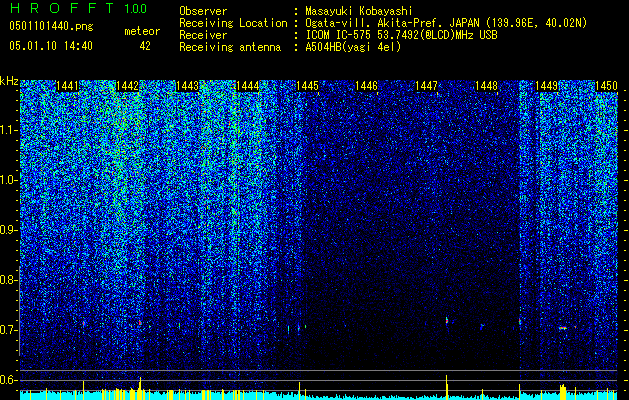Click the 'Receiver' field label
The image size is (629, 400).
tap(203, 35)
